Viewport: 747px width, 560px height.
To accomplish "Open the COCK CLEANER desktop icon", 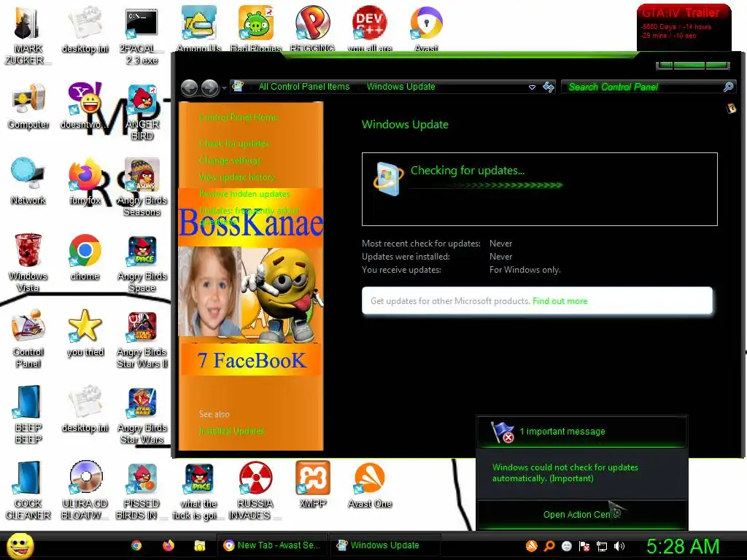I will tap(28, 490).
